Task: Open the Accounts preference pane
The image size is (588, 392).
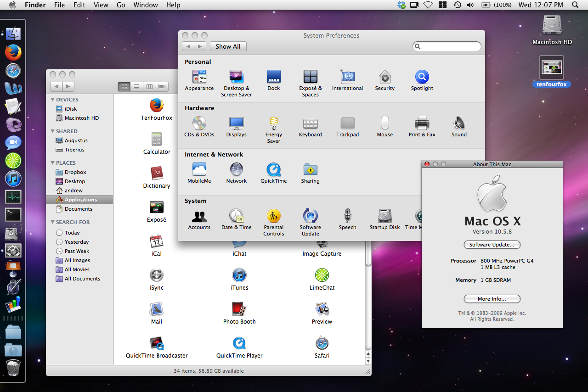Action: (199, 216)
